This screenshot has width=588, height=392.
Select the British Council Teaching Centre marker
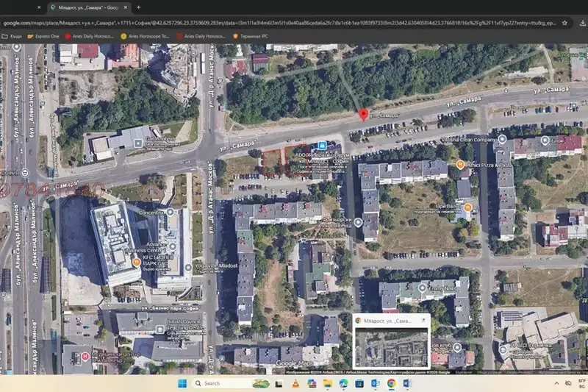pyautogui.click(x=159, y=329)
